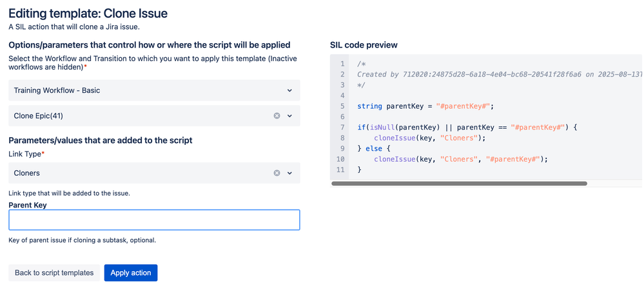
Task: Click the SIL code preview horizontal scrollbar
Action: click(459, 184)
